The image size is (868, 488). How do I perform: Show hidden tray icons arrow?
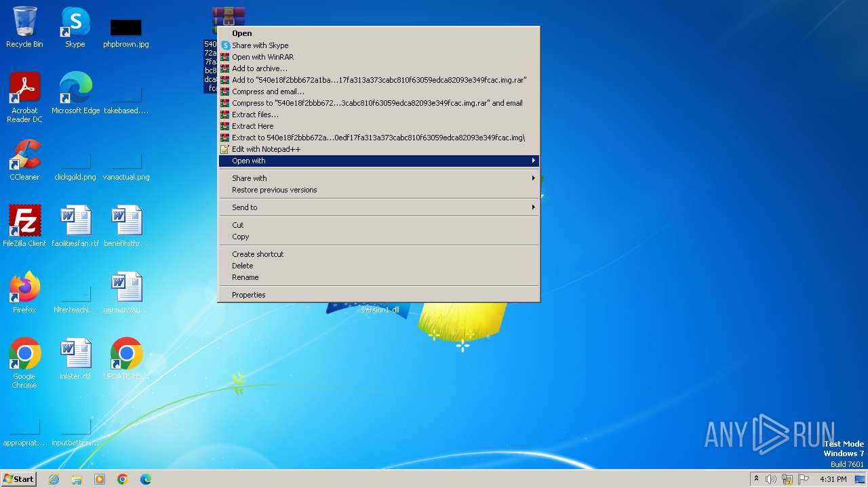[x=756, y=479]
